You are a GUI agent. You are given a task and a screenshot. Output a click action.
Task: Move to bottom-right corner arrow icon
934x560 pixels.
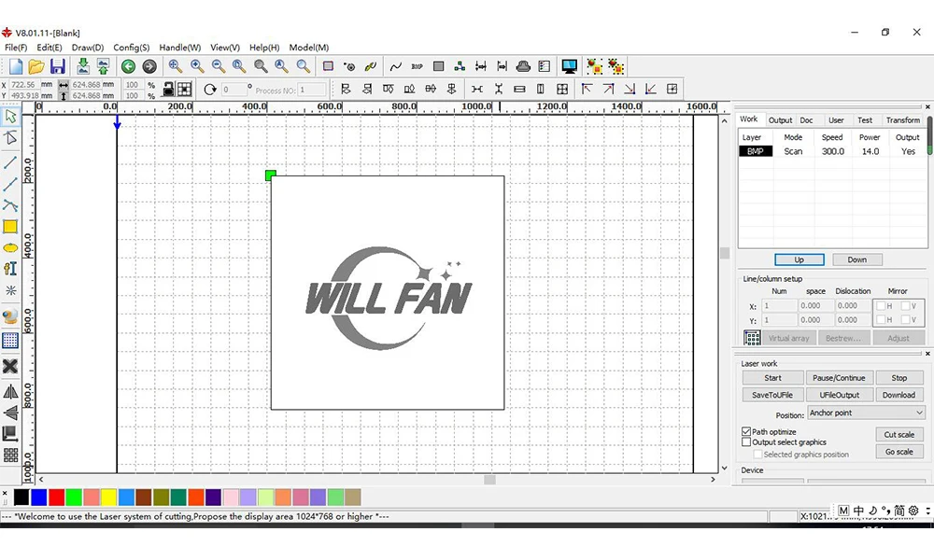tap(630, 90)
